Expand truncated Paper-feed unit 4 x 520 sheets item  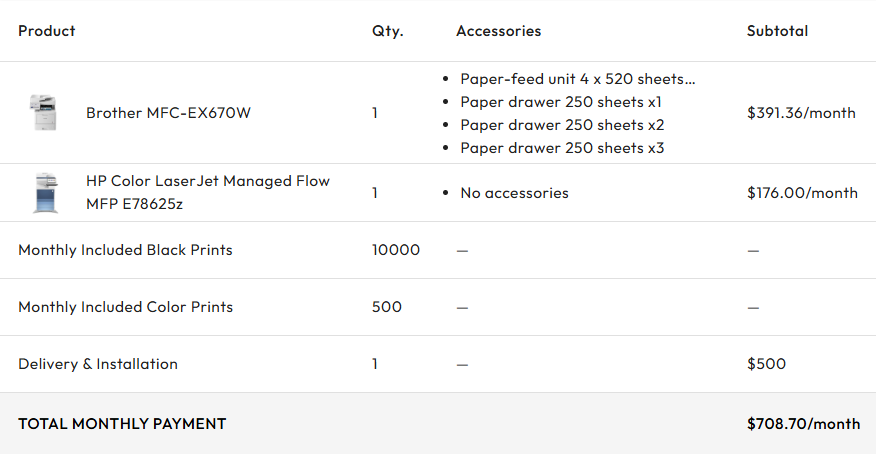pyautogui.click(x=578, y=79)
